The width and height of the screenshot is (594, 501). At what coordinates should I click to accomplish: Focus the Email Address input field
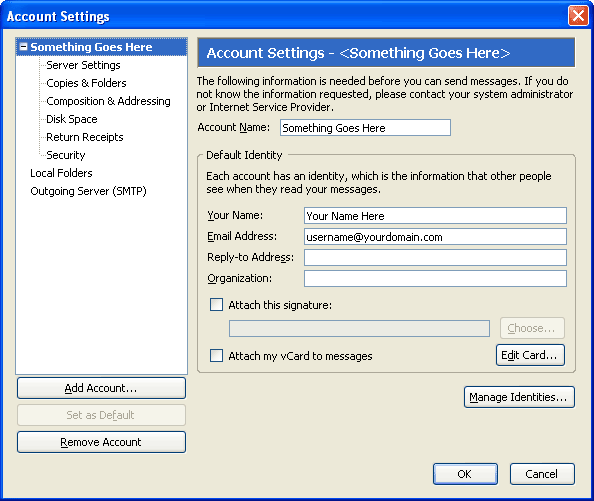tap(435, 237)
